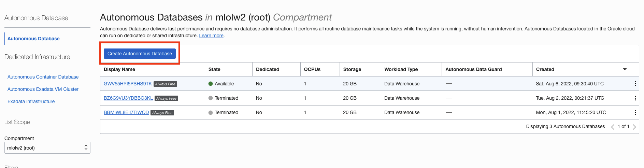Open Exadata Infrastructure sidebar link
This screenshot has height=168, width=644.
[31, 101]
